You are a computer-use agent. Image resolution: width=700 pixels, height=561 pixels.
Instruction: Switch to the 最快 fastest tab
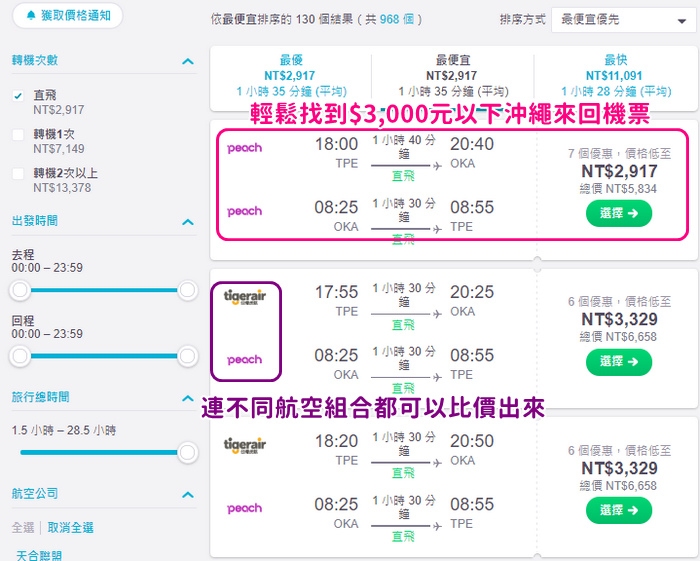[x=616, y=75]
